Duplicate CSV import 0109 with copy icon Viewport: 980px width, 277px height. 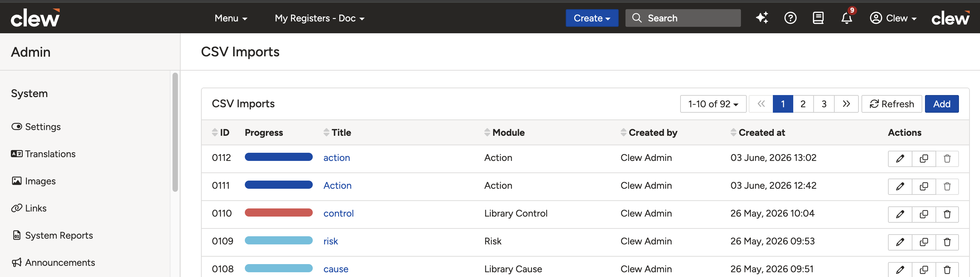pyautogui.click(x=924, y=242)
